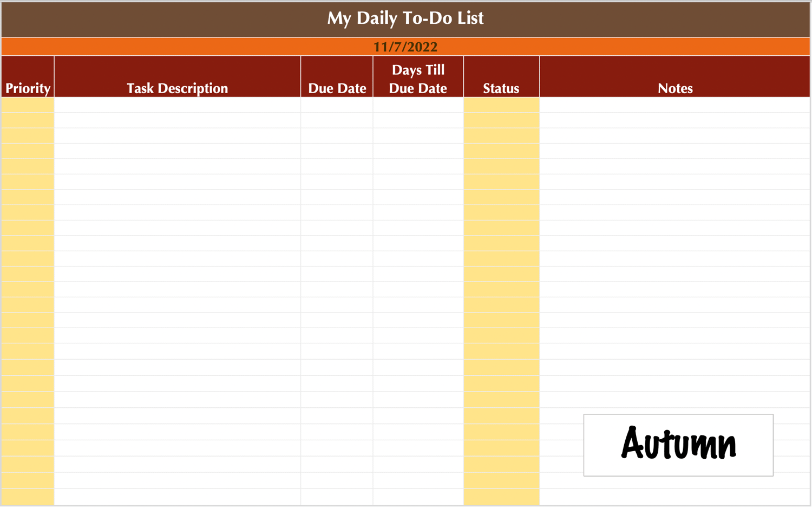This screenshot has width=812, height=508.
Task: Click first yellow cell under Status
Action: [x=501, y=105]
